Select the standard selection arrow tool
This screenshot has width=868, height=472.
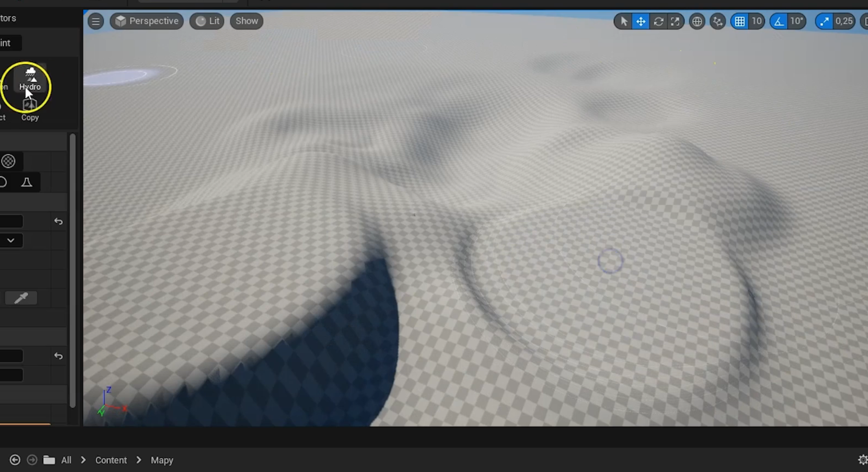pyautogui.click(x=623, y=21)
